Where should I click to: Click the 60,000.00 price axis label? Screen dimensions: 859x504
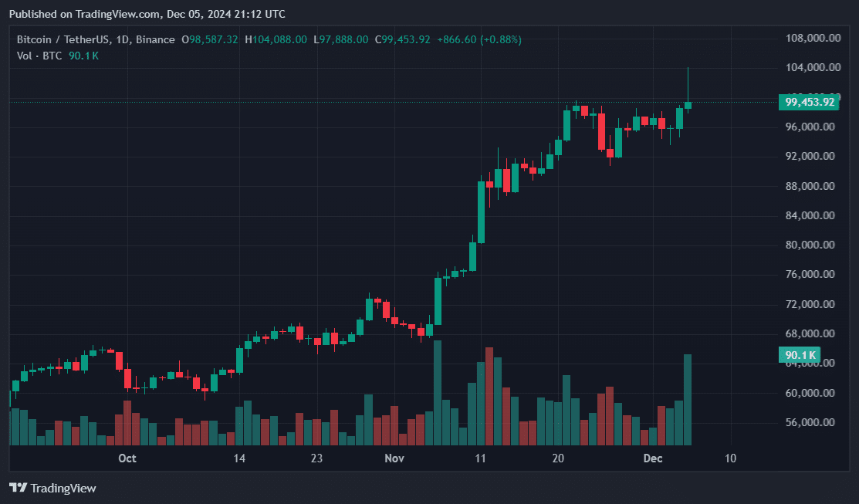pos(810,393)
